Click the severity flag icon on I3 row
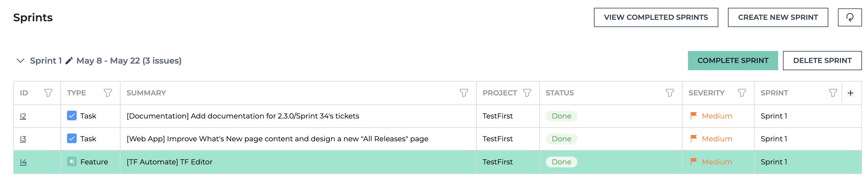This screenshot has width=868, height=189. coord(693,139)
